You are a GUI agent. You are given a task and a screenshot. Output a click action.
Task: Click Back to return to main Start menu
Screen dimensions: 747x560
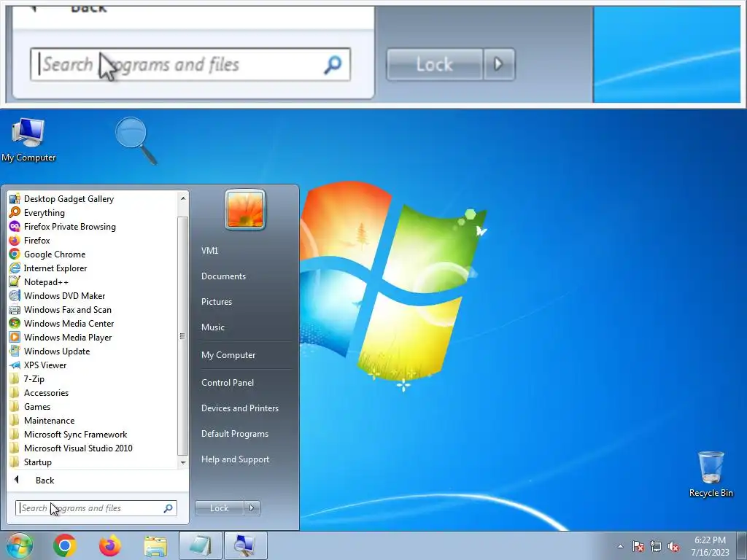44,480
